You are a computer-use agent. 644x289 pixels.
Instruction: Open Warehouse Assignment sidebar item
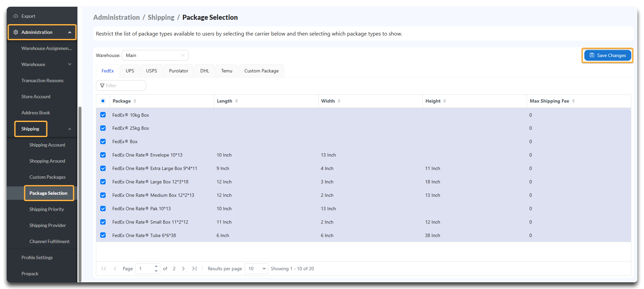click(47, 48)
